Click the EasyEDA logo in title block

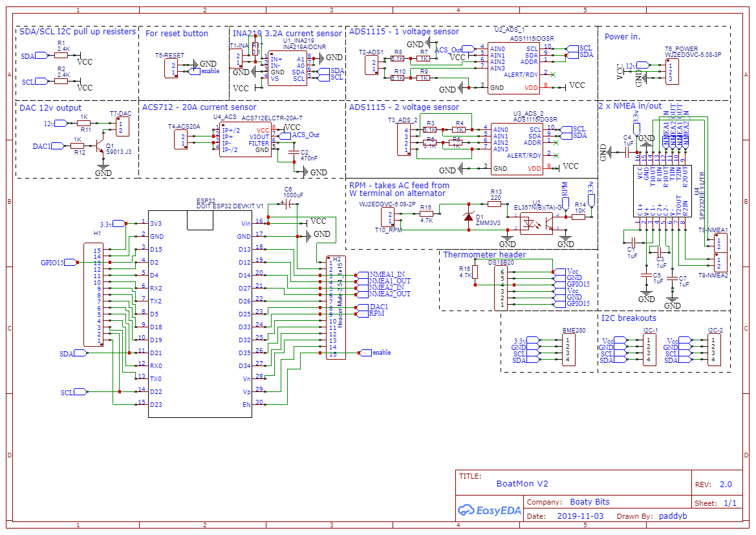pyautogui.click(x=490, y=510)
